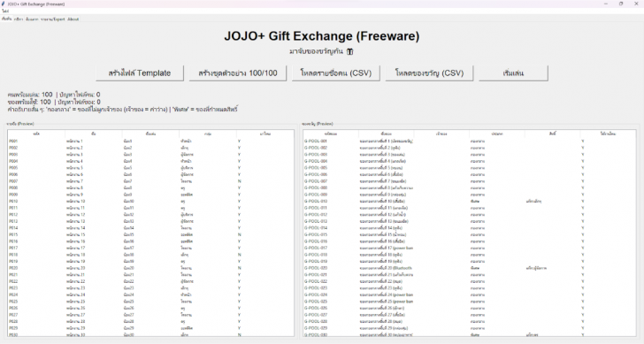Click the โหลดรายชื่อคน (CSV) button

point(336,73)
